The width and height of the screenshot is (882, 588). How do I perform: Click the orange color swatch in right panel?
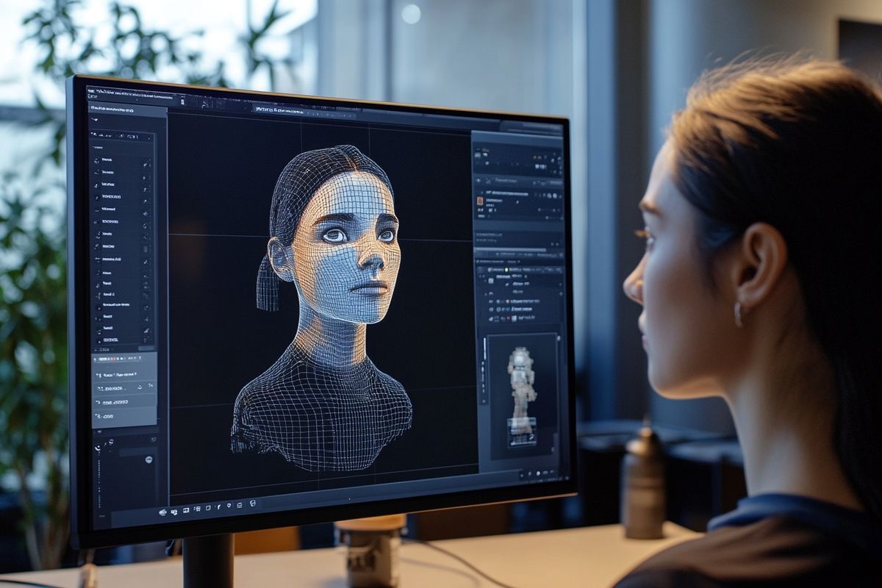tap(481, 200)
